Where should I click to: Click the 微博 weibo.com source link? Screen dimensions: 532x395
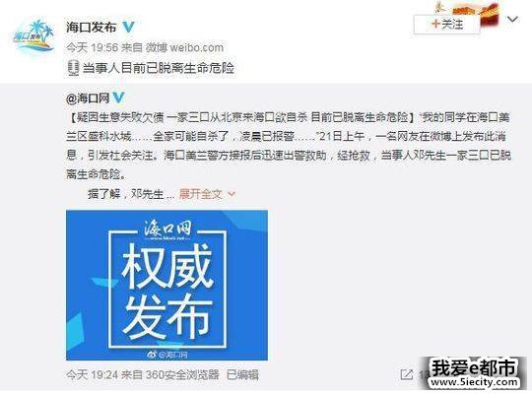[x=184, y=47]
